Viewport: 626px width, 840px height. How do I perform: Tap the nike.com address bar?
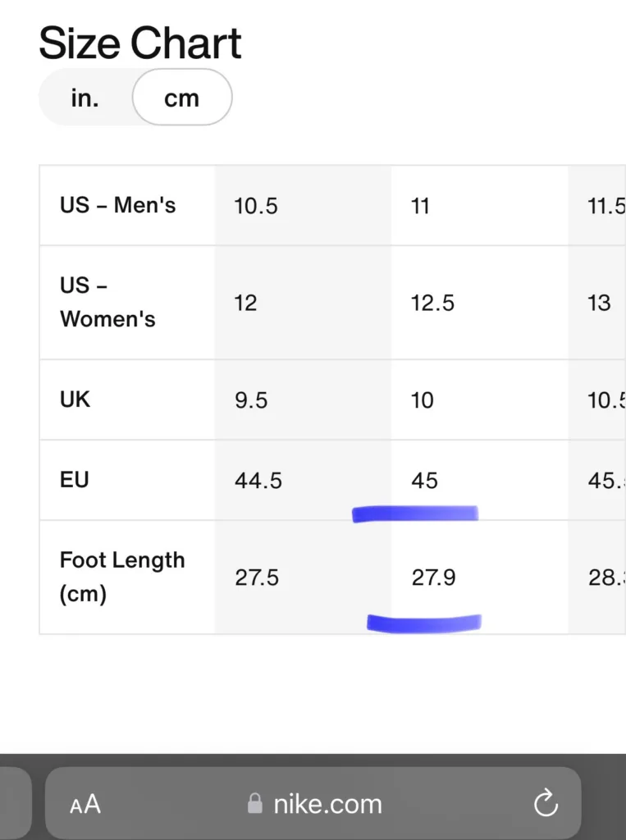tap(327, 804)
